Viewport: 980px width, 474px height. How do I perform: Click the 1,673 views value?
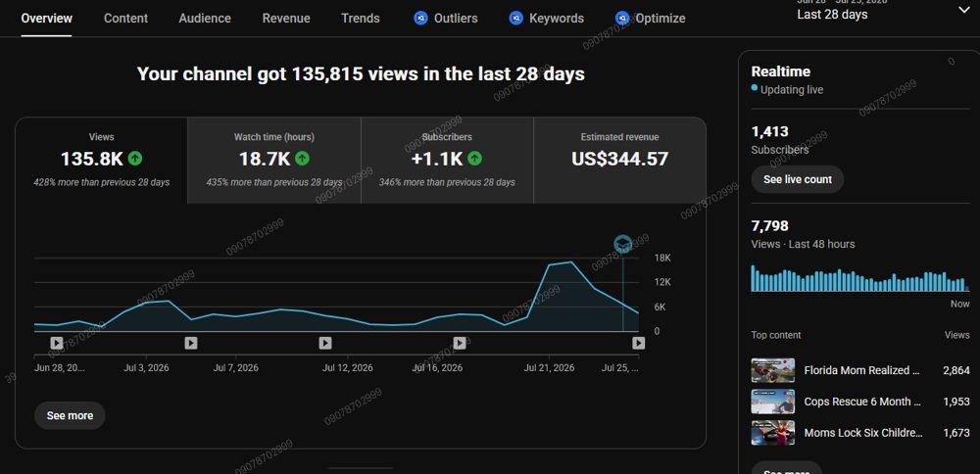click(956, 433)
